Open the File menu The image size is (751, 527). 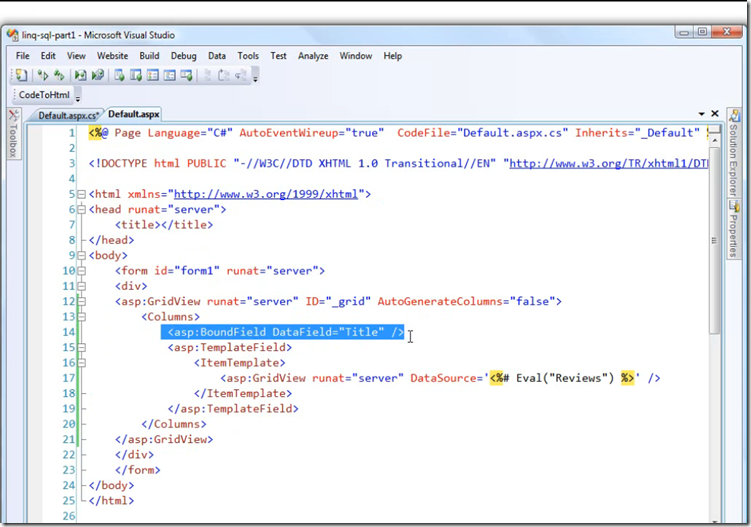(x=23, y=56)
